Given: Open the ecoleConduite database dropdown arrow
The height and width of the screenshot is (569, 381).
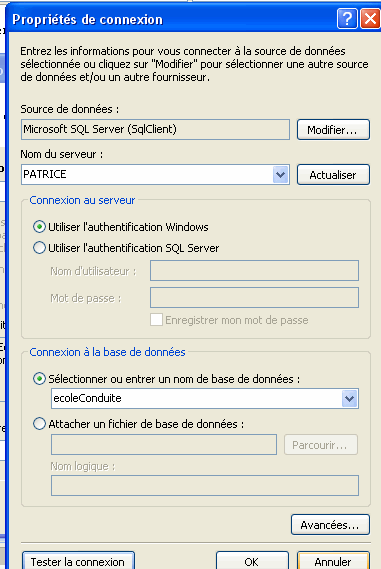Looking at the screenshot, I should pyautogui.click(x=349, y=398).
